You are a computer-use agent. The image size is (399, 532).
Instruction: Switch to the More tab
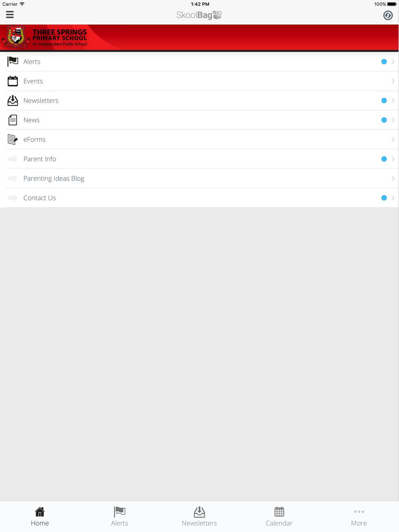(359, 516)
